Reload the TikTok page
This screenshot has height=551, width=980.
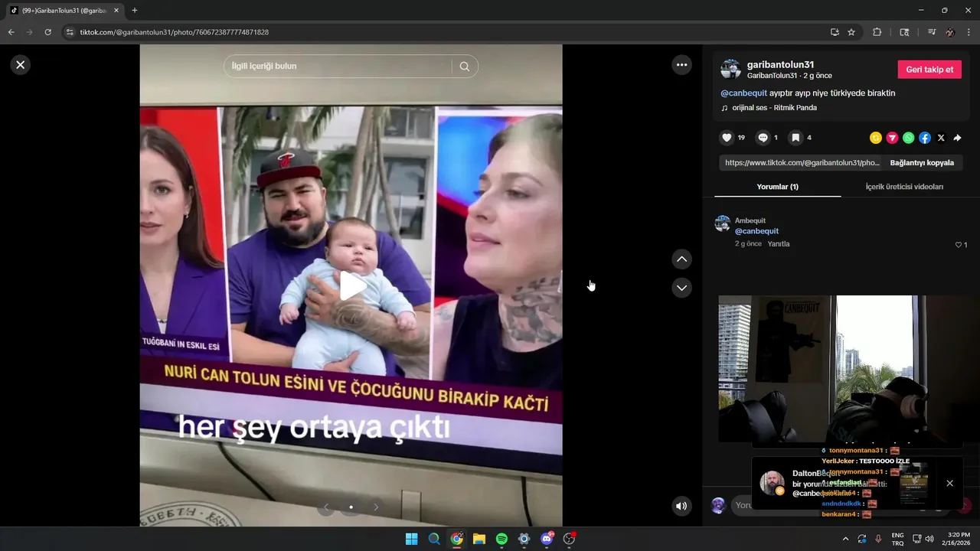click(47, 32)
